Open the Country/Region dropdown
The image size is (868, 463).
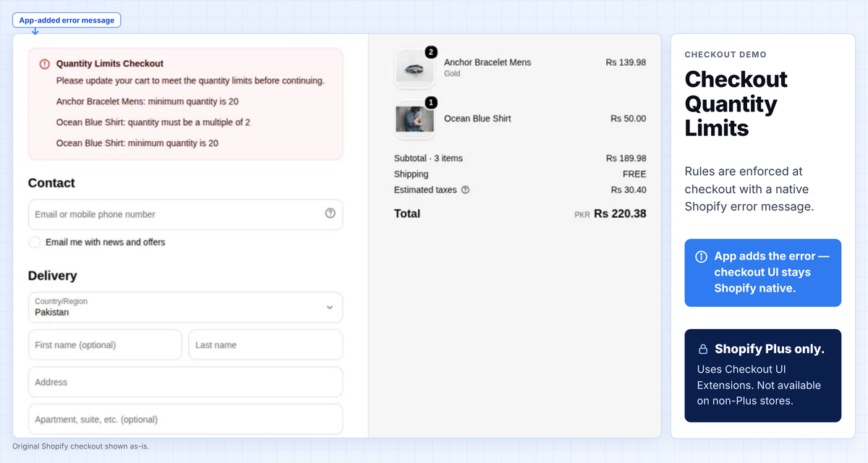click(x=185, y=307)
